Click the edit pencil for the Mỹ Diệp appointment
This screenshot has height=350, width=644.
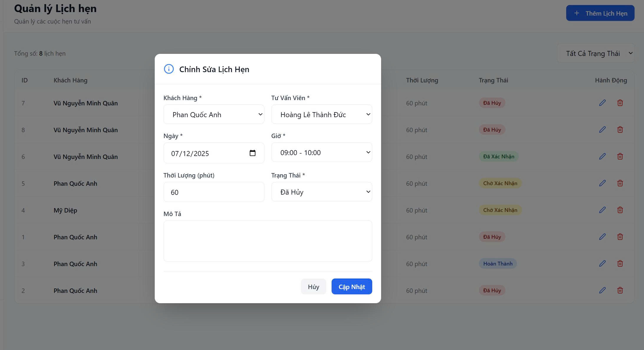click(x=602, y=210)
